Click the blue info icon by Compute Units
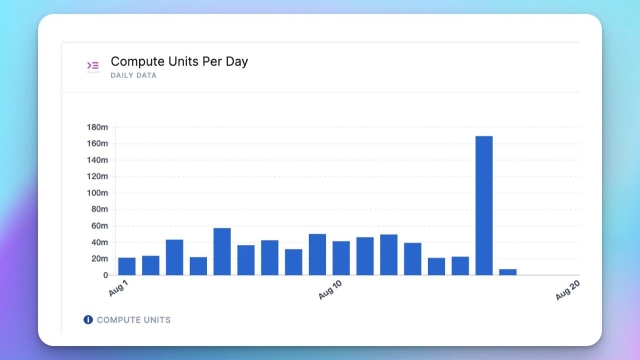Screen dimensions: 640x360 (x=88, y=320)
